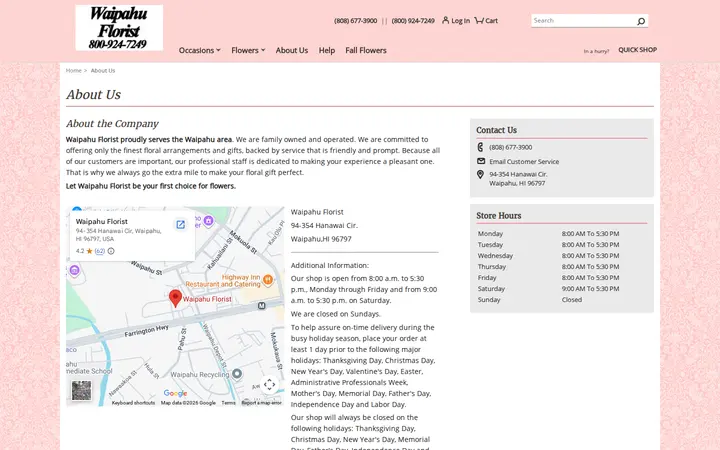Viewport: 720px width, 450px height.
Task: Click the Log In user icon
Action: pos(445,20)
